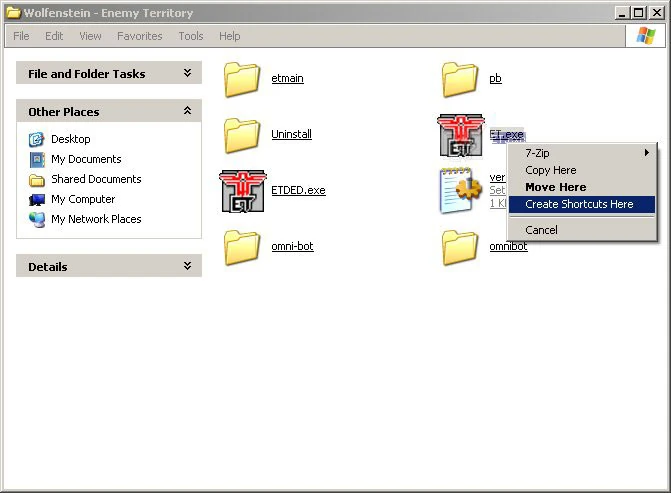Image resolution: width=671 pixels, height=493 pixels.
Task: Go to My Computer link
Action: pyautogui.click(x=83, y=199)
